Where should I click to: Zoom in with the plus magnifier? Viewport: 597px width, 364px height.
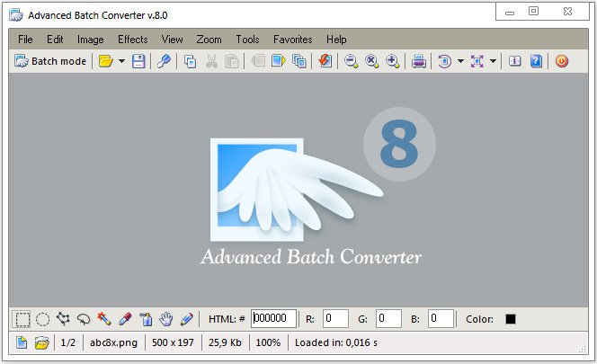(x=392, y=61)
